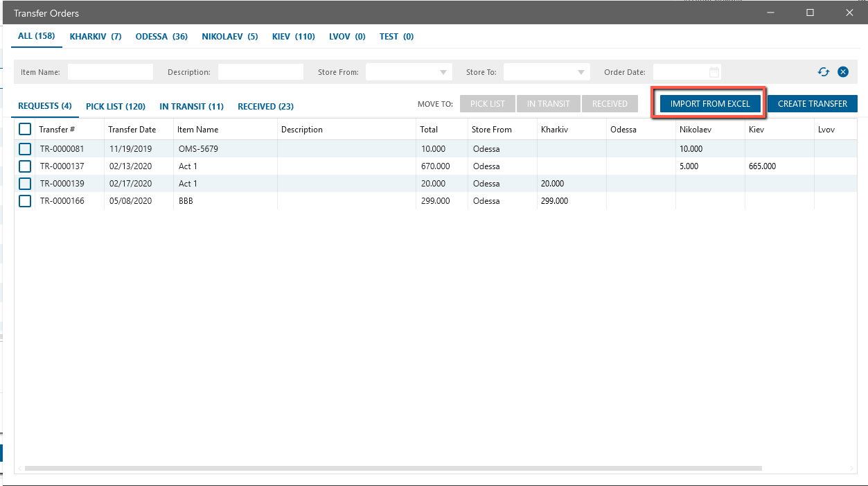Click the refresh icon in filter bar
This screenshot has height=486, width=868.
coord(824,71)
